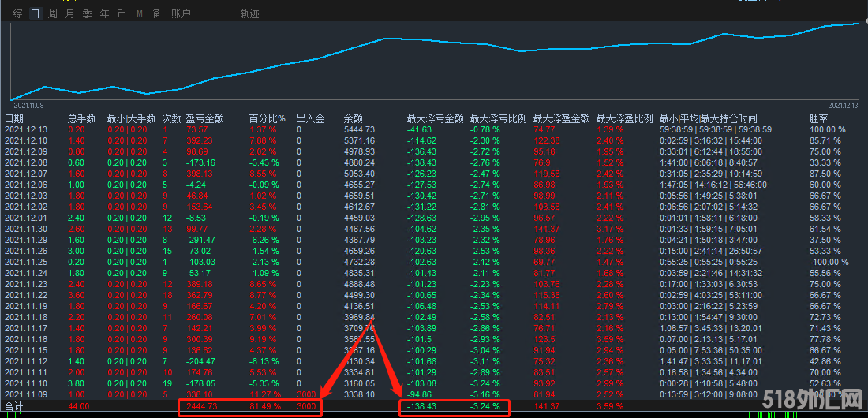Click the 余额 balance column header
868x418 pixels.
tap(353, 118)
